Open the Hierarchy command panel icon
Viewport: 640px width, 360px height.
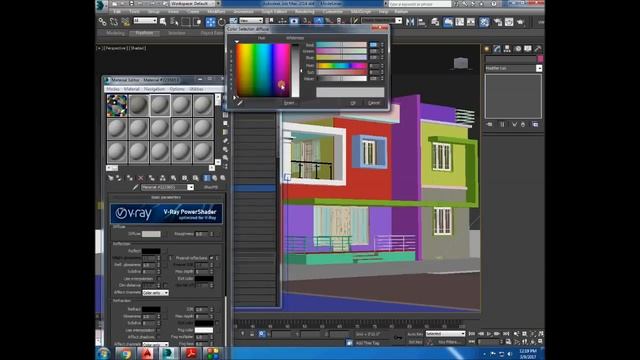pyautogui.click(x=507, y=49)
